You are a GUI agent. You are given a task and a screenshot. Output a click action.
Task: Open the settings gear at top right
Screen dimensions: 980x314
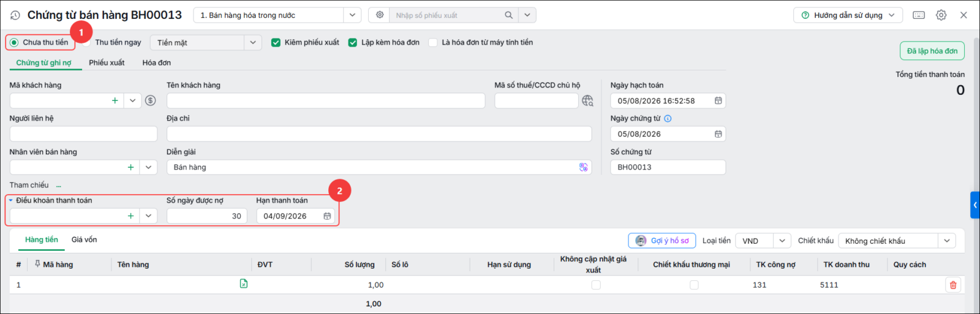[941, 15]
